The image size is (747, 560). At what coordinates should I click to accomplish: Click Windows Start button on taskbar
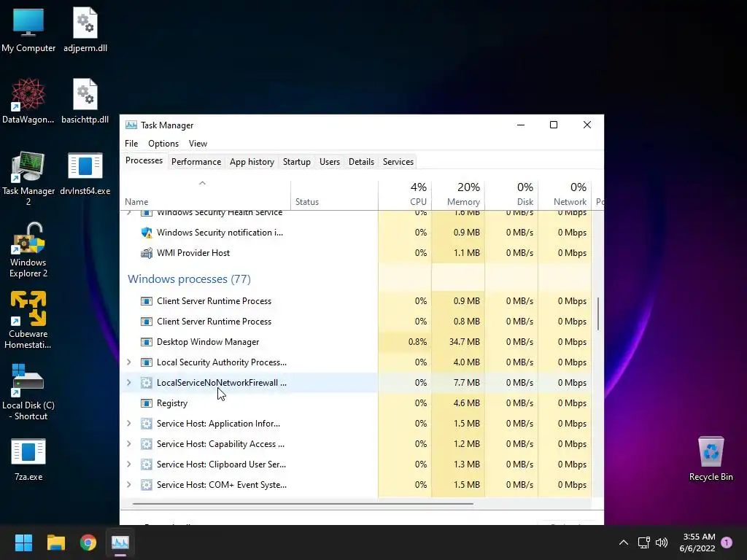(x=23, y=542)
